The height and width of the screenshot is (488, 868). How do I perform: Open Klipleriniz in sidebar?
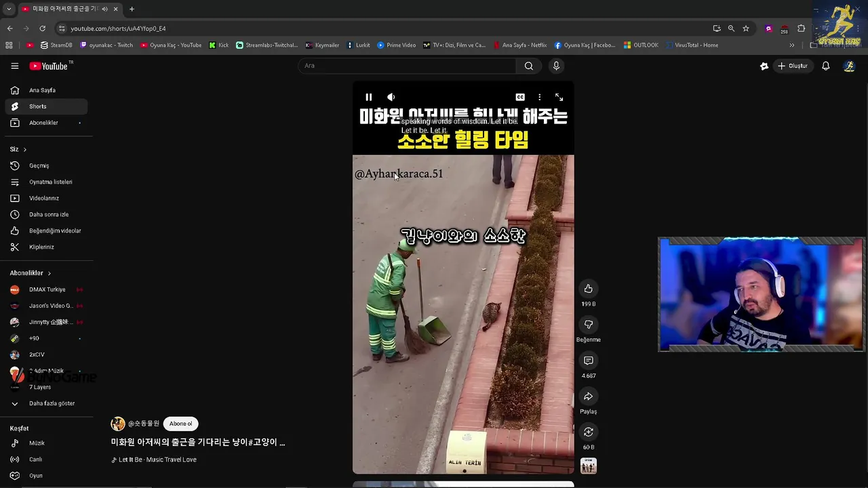pos(46,247)
